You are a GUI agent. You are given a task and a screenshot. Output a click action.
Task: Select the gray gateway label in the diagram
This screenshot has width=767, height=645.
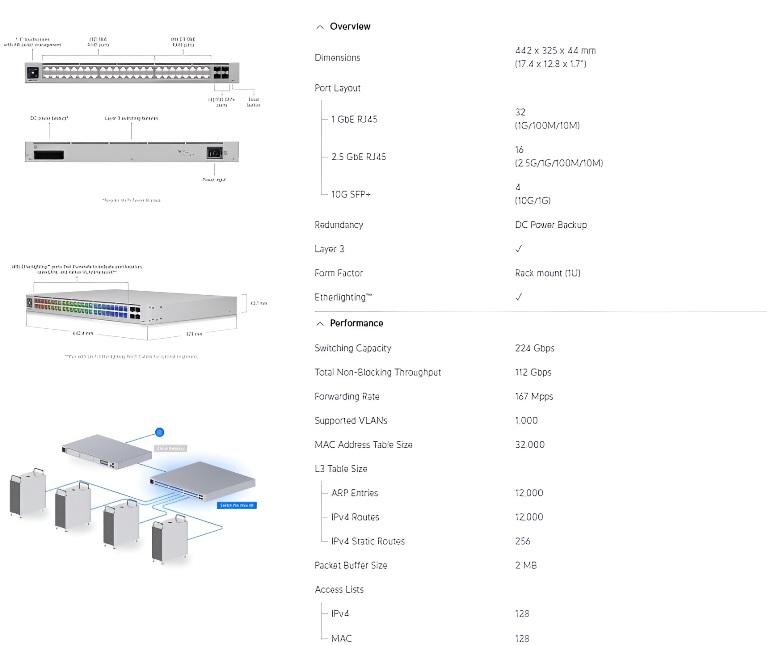pos(171,449)
